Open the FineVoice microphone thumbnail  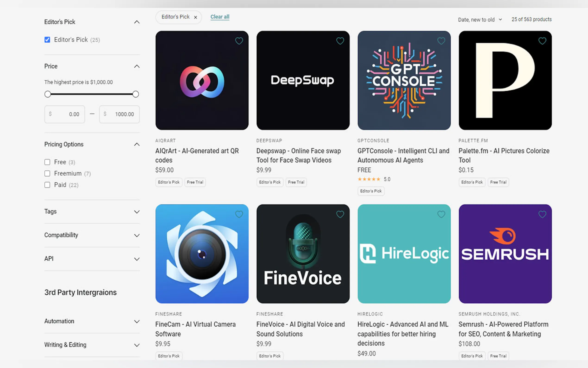(x=303, y=254)
